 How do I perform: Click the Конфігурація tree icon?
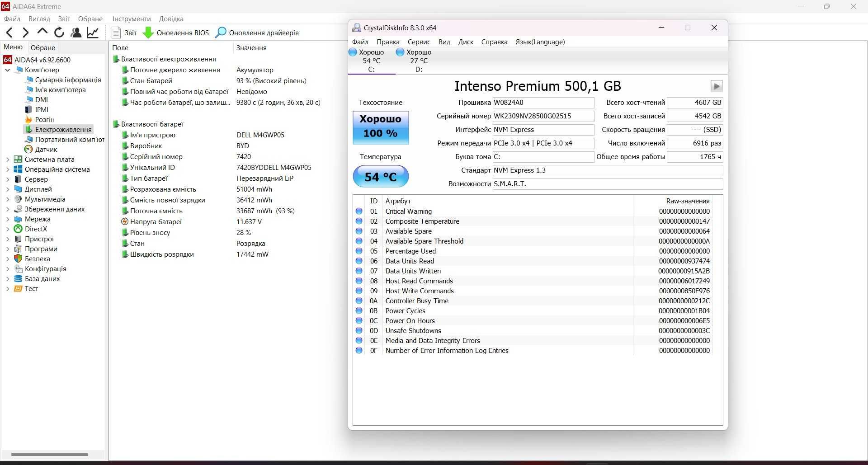[18, 269]
